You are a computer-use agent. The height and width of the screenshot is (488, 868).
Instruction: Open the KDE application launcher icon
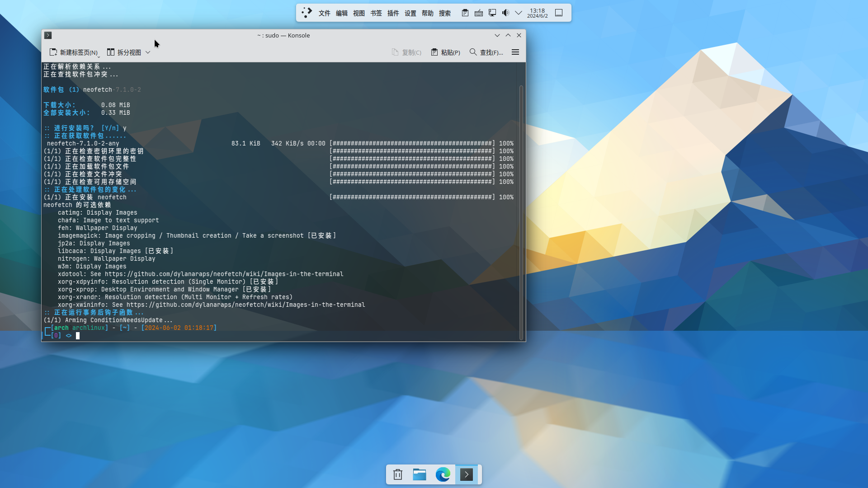pyautogui.click(x=307, y=13)
